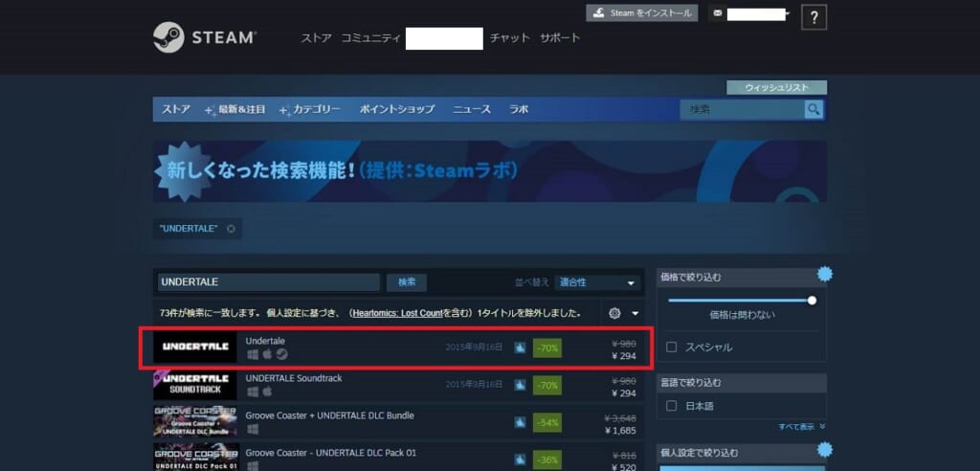This screenshot has height=471, width=980.
Task: Click the Steam Labs badge beside 価格で絞り込む
Action: pyautogui.click(x=825, y=274)
